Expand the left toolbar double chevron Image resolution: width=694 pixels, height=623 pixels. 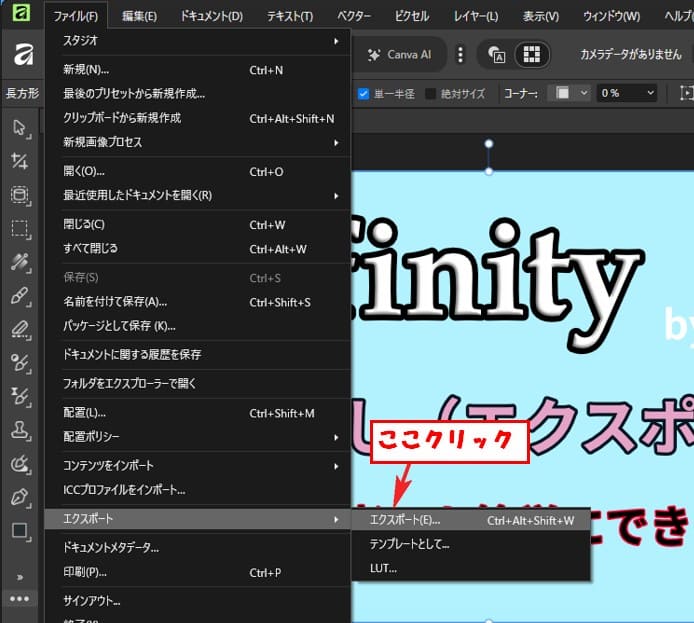[19, 576]
